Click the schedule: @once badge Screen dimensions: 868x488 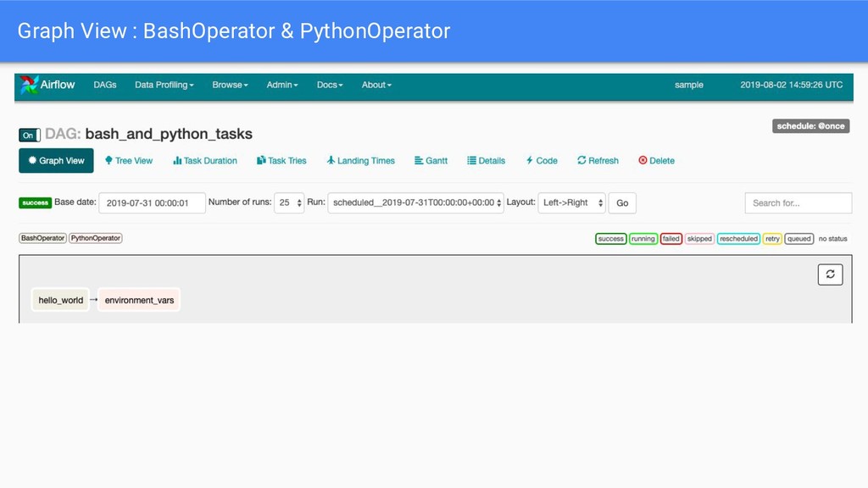810,126
